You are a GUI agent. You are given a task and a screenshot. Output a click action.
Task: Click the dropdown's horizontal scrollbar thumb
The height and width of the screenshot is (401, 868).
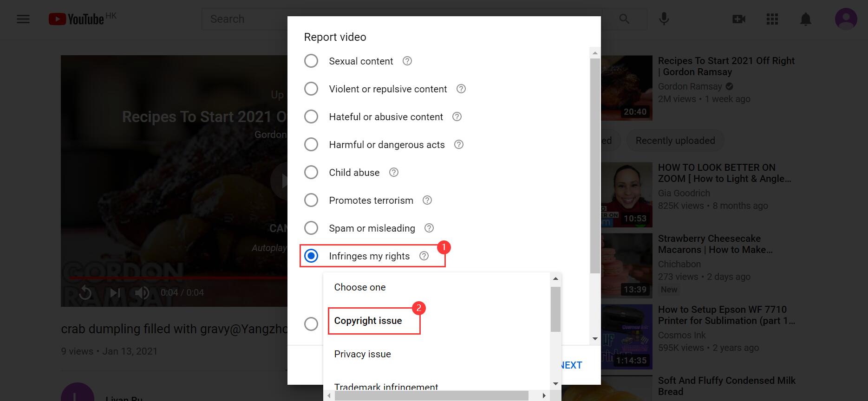click(431, 396)
